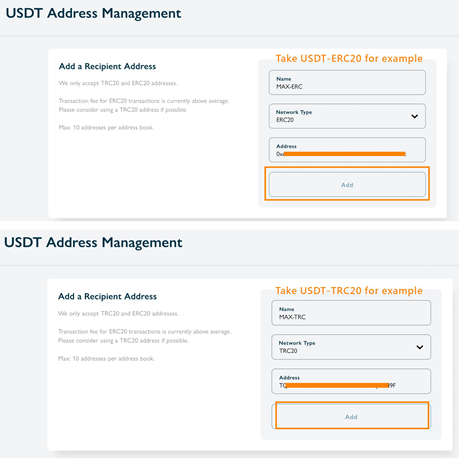
Task: Click the orange redaction bar in TRC20 address
Action: pos(337,385)
